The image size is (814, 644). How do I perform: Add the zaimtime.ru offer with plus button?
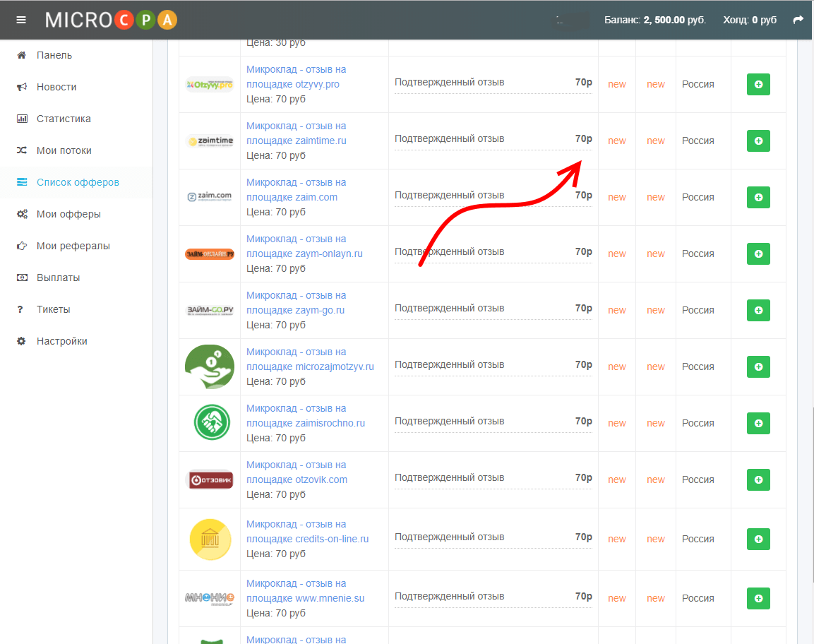pos(758,141)
